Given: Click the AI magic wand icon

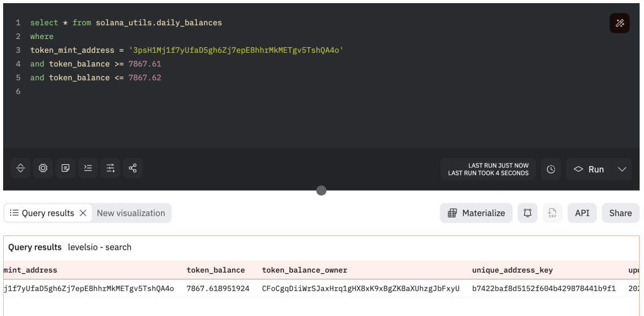Looking at the screenshot, I should point(619,23).
